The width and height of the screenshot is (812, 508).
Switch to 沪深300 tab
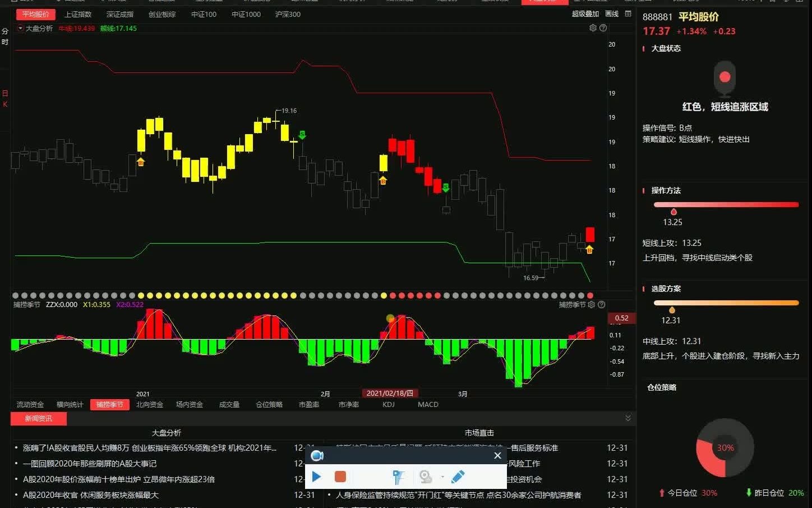point(288,14)
